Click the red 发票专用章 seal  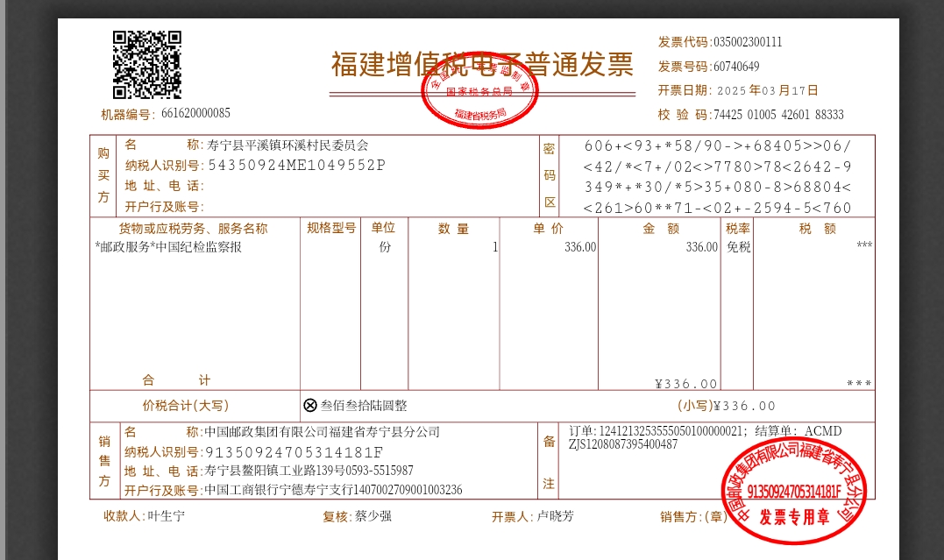click(x=794, y=491)
